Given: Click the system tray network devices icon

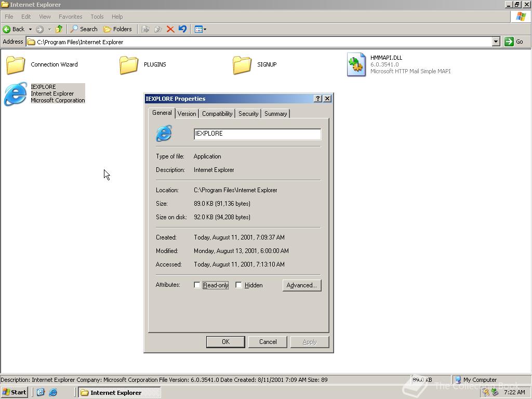Looking at the screenshot, I should click(x=495, y=392).
